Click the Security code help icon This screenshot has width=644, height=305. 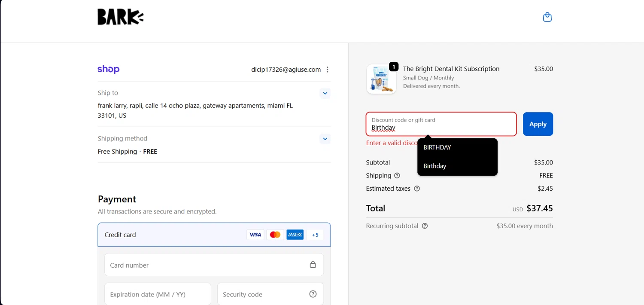point(313,294)
